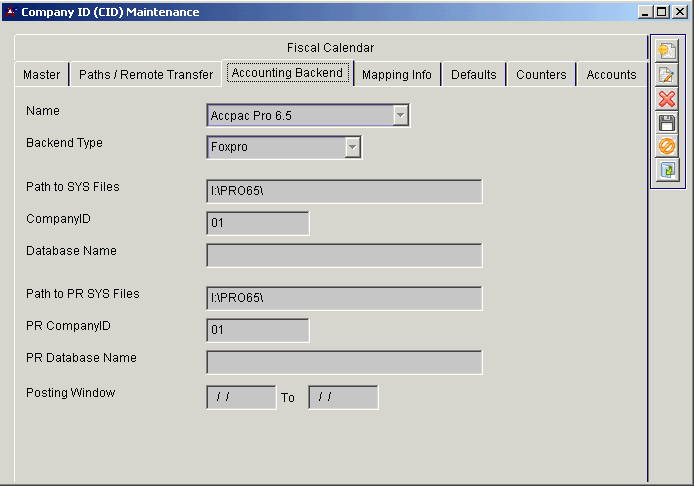Click the New record icon in the toolbar
The height and width of the screenshot is (486, 694).
coord(667,52)
